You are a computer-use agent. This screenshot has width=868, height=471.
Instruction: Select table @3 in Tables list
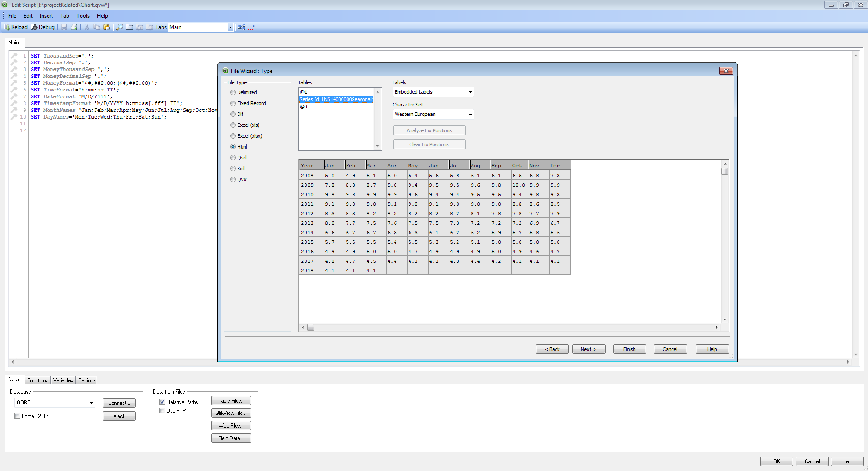(336, 106)
